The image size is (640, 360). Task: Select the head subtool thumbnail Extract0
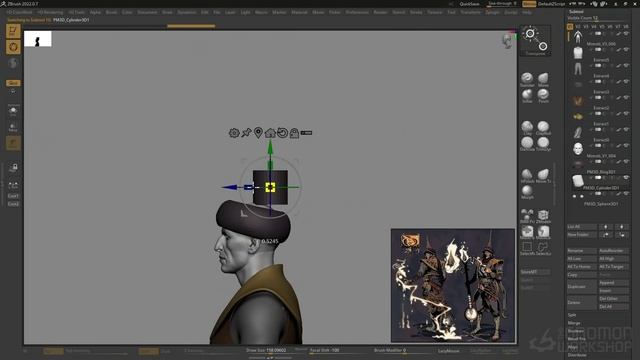[x=578, y=149]
